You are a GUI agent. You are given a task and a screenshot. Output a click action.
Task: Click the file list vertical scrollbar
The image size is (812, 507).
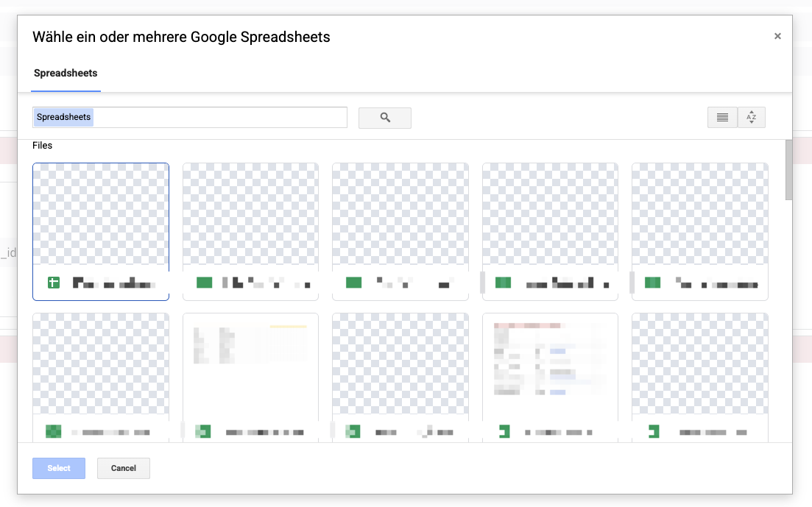(788, 170)
